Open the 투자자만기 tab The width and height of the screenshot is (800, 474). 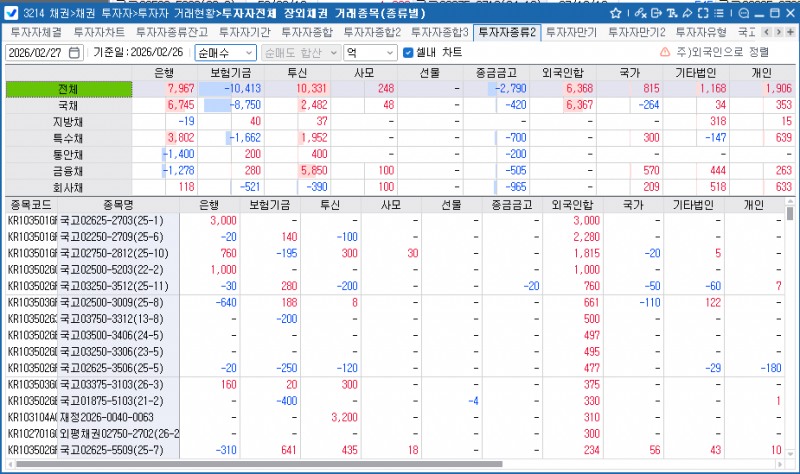point(571,32)
